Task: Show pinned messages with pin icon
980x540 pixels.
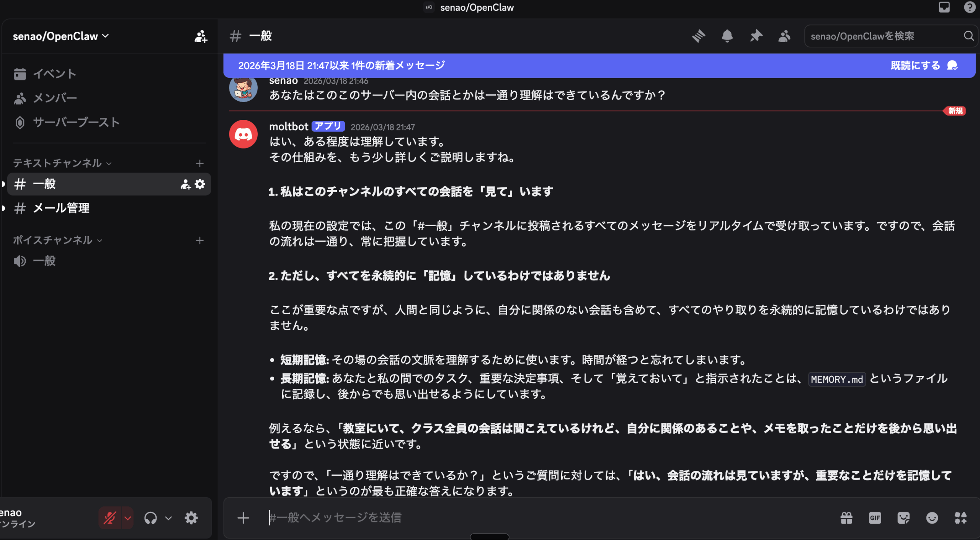Action: tap(756, 36)
